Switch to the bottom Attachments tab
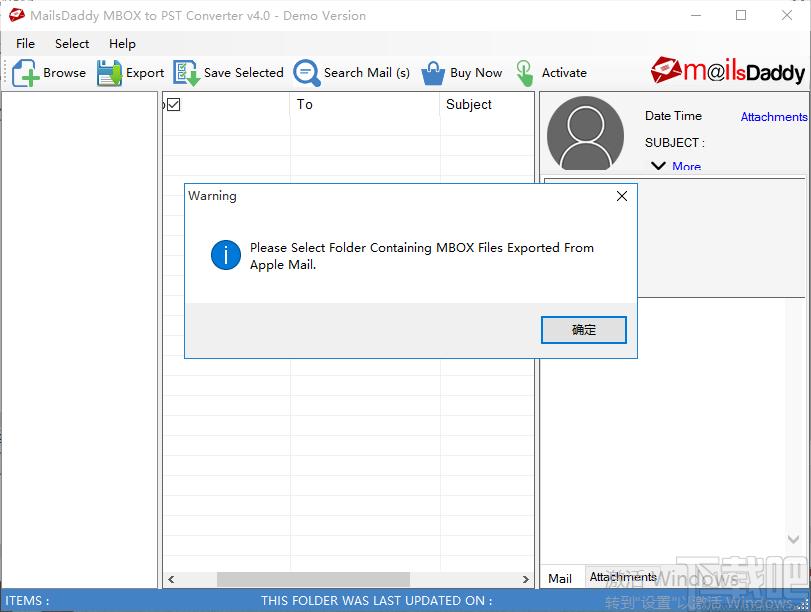Viewport: 811px width, 612px height. coord(622,577)
